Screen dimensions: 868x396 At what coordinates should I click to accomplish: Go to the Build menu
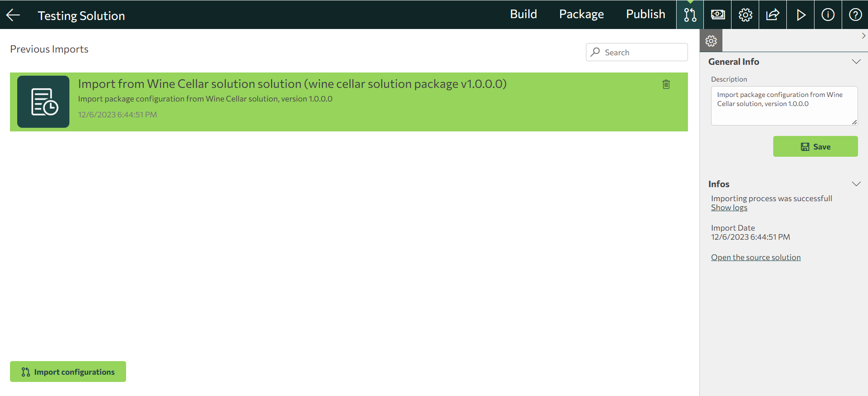click(x=523, y=14)
